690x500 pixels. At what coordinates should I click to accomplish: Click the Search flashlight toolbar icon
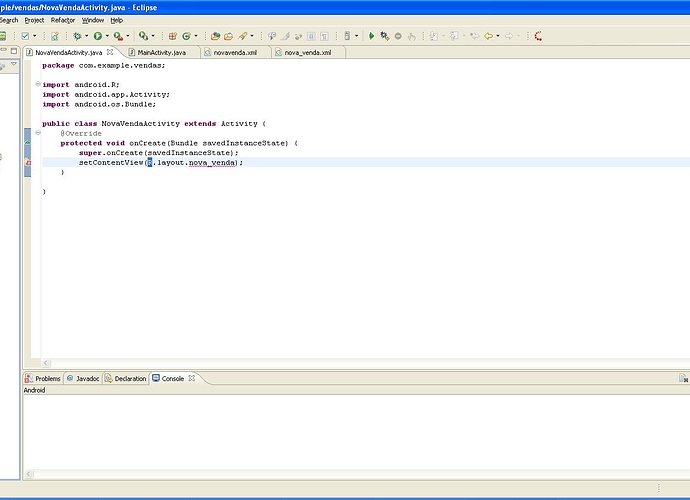pos(243,36)
